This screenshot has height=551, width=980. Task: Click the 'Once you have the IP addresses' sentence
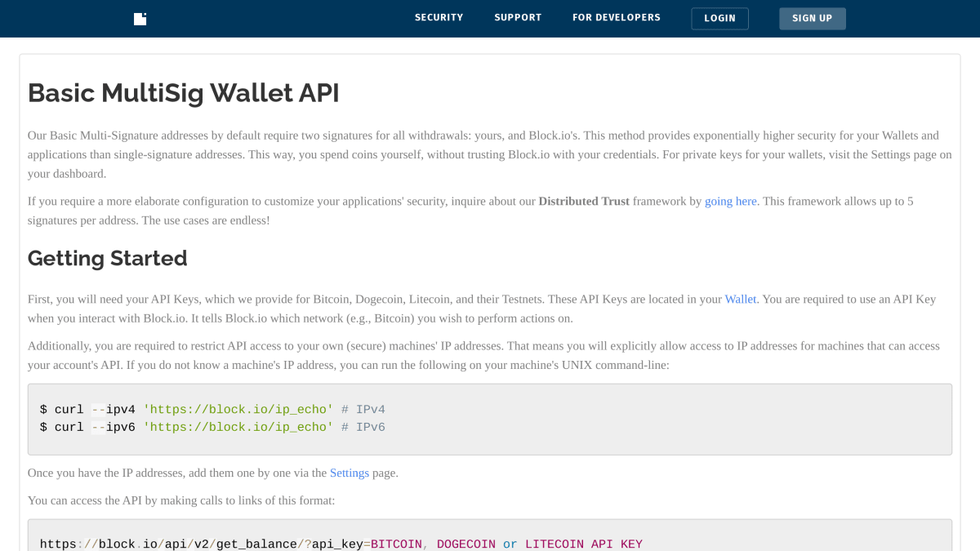tap(213, 473)
